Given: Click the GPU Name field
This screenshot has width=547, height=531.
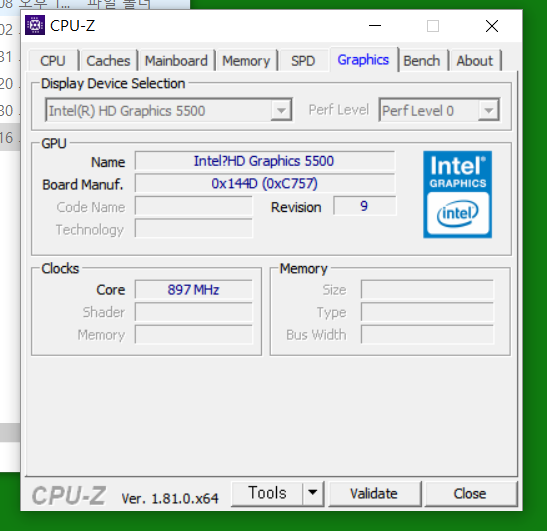Looking at the screenshot, I should coord(264,161).
